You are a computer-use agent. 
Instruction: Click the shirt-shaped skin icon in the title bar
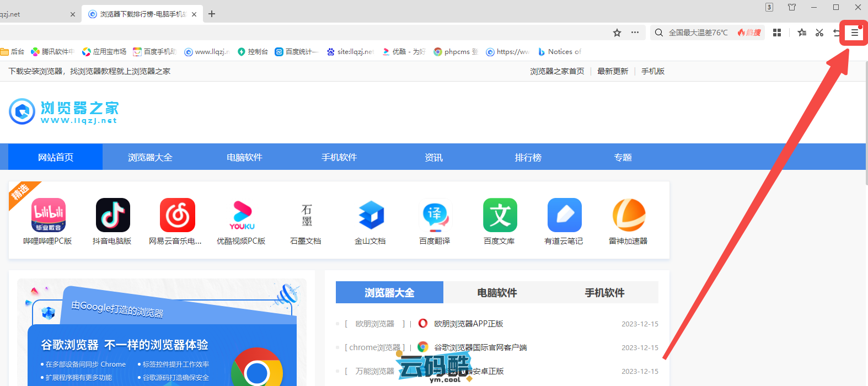(792, 7)
